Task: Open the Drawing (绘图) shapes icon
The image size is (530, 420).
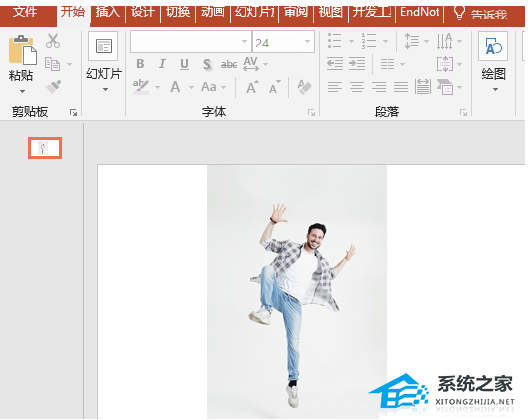Action: [x=493, y=46]
